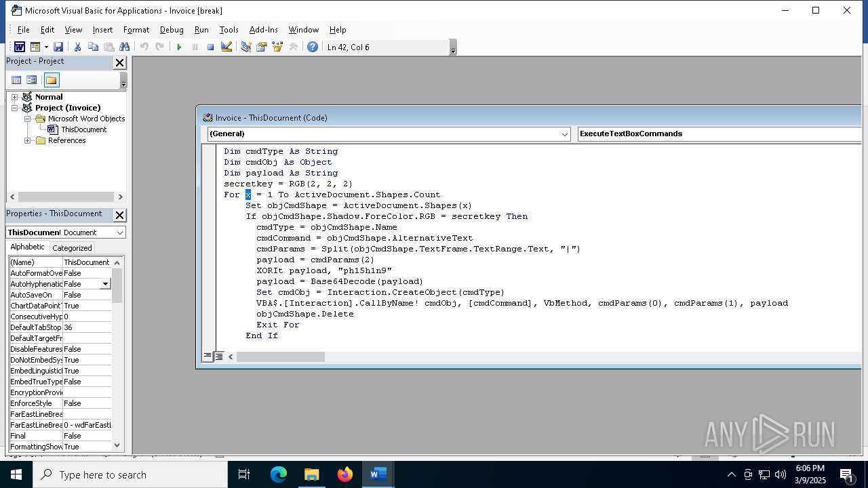The image size is (868, 488).
Task: Click the Project pane horizontal scrollbar thumb
Action: click(x=66, y=197)
